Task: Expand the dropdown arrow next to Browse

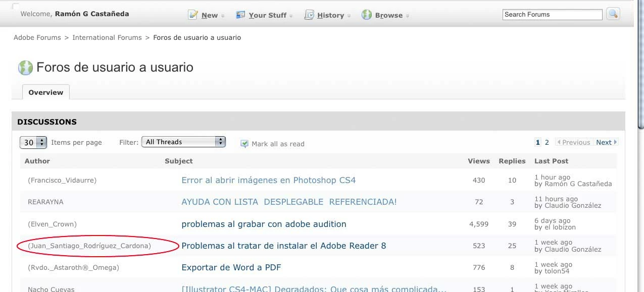Action: (407, 16)
